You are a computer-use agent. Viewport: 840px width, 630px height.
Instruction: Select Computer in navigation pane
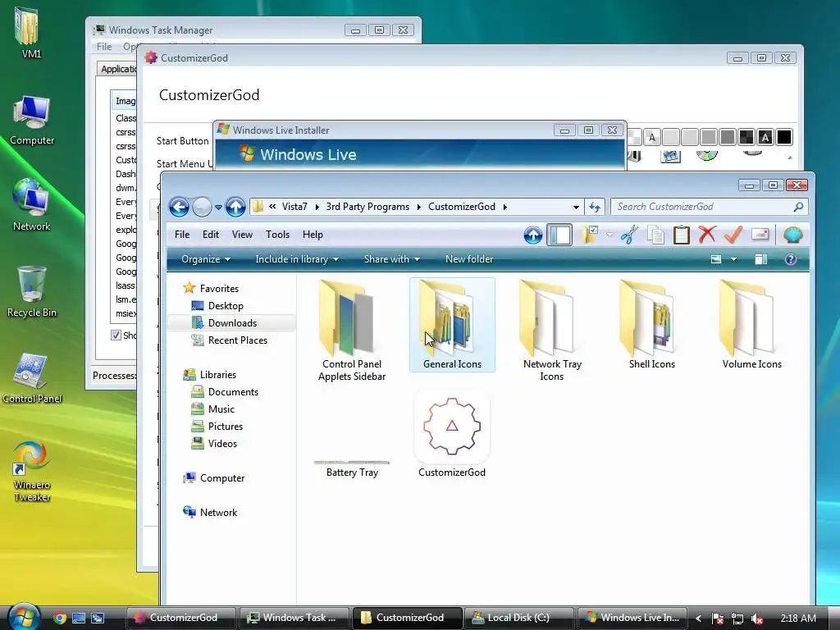[x=221, y=478]
